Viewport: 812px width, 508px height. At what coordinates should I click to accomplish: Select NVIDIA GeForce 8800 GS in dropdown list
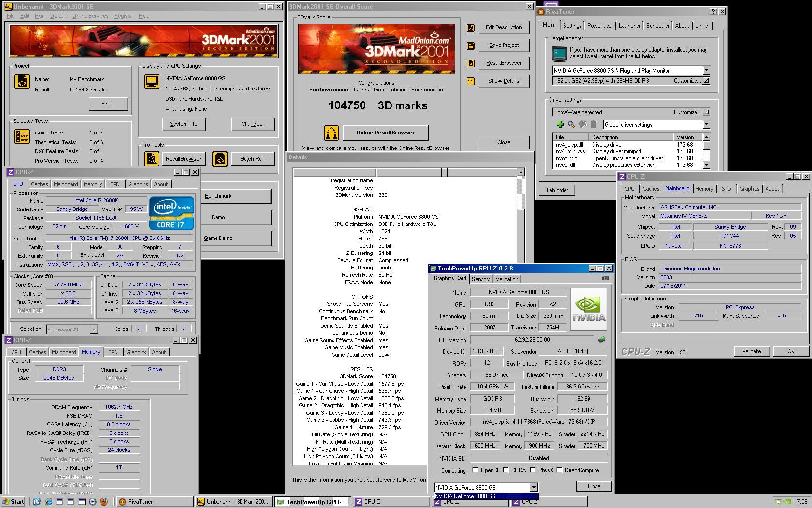pos(486,496)
